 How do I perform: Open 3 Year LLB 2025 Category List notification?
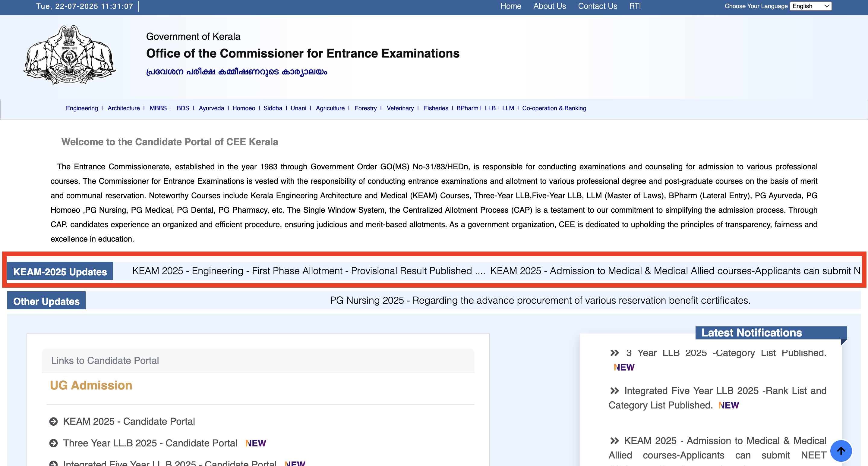726,353
